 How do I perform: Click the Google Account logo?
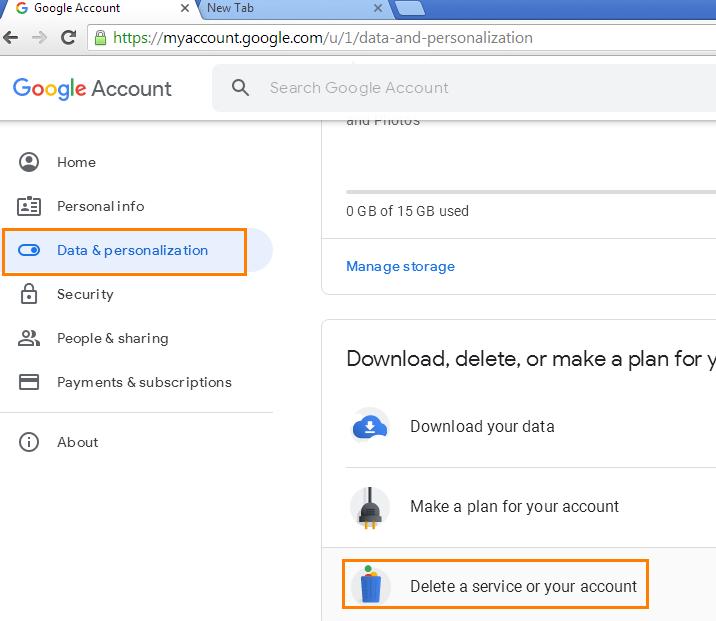(x=92, y=88)
